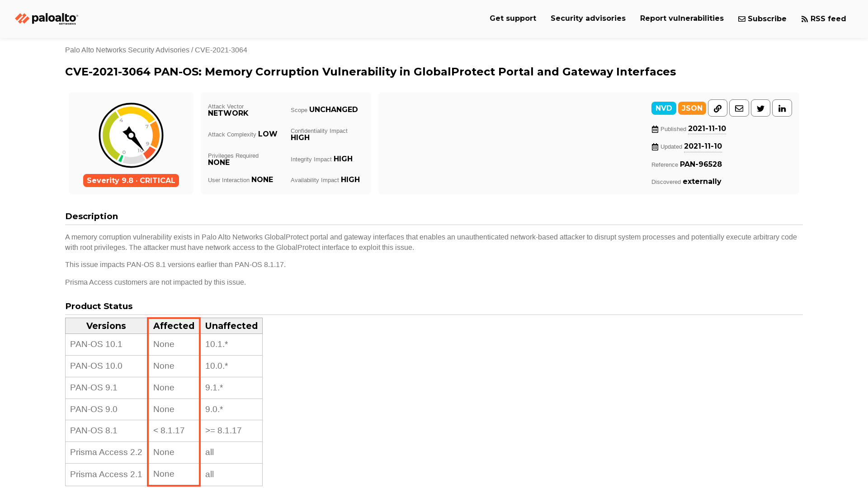Click the PAN-OS 9.0 row label

[x=94, y=409]
